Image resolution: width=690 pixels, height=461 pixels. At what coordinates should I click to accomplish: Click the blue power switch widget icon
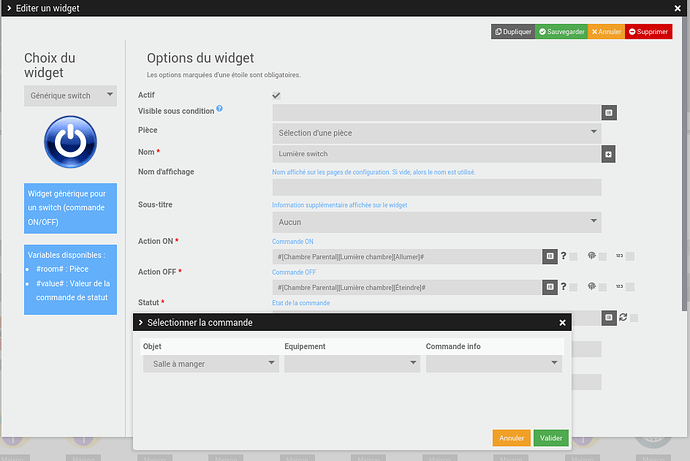coord(70,142)
